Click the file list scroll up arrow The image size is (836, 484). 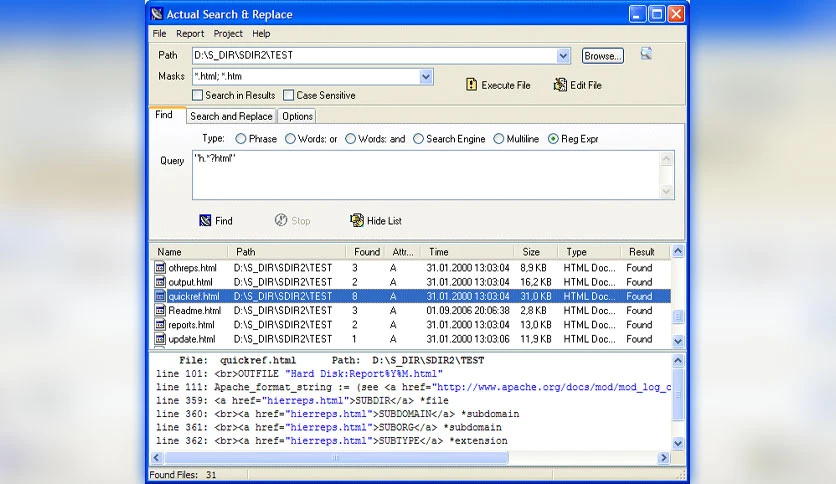coord(678,251)
